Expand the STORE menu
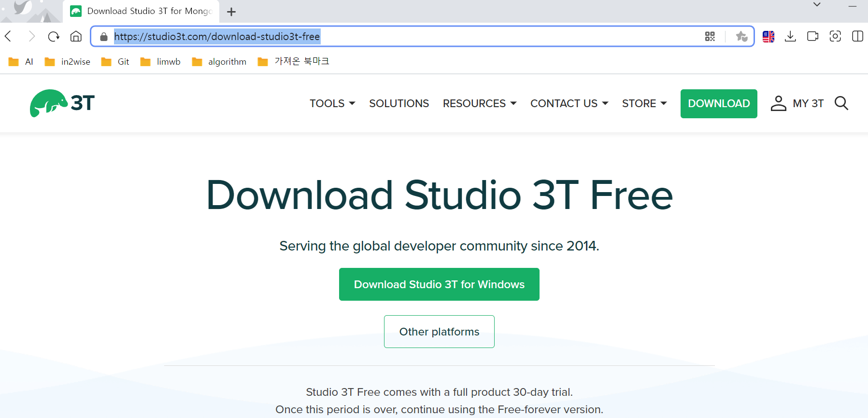Viewport: 868px width, 418px height. (644, 103)
